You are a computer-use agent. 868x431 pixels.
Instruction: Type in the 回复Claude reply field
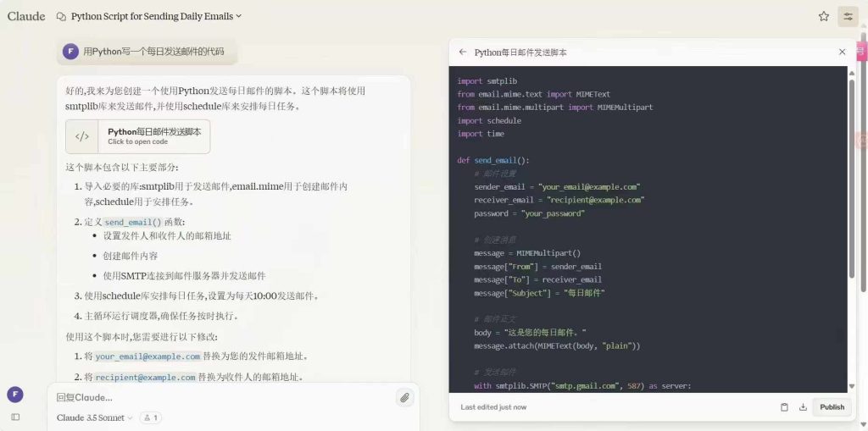(220, 397)
